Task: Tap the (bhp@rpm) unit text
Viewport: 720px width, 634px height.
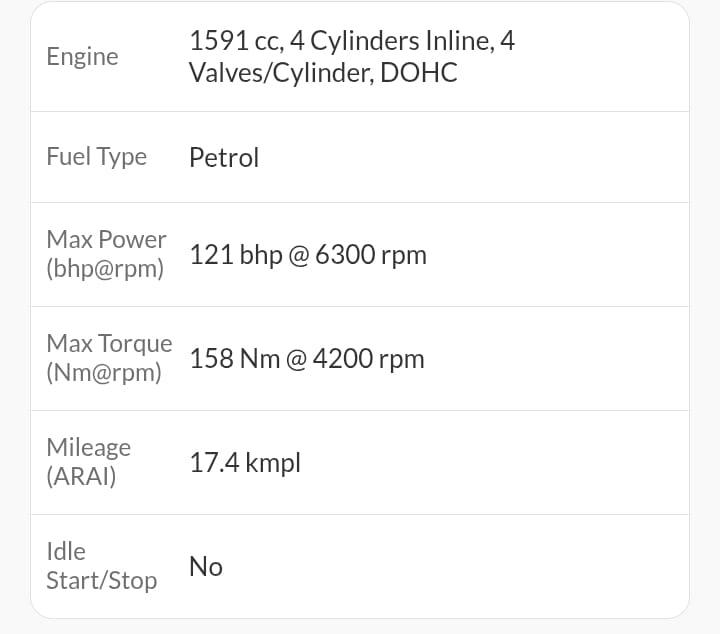Action: [105, 269]
